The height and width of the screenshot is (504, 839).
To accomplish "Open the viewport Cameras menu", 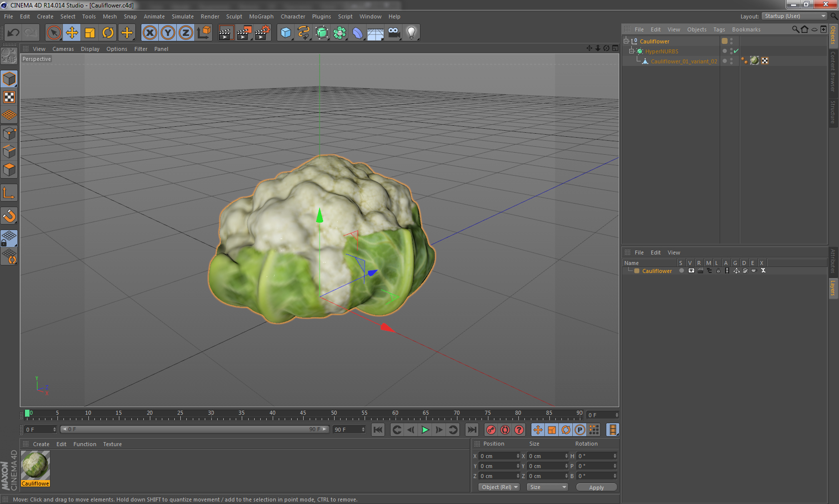I will (63, 49).
